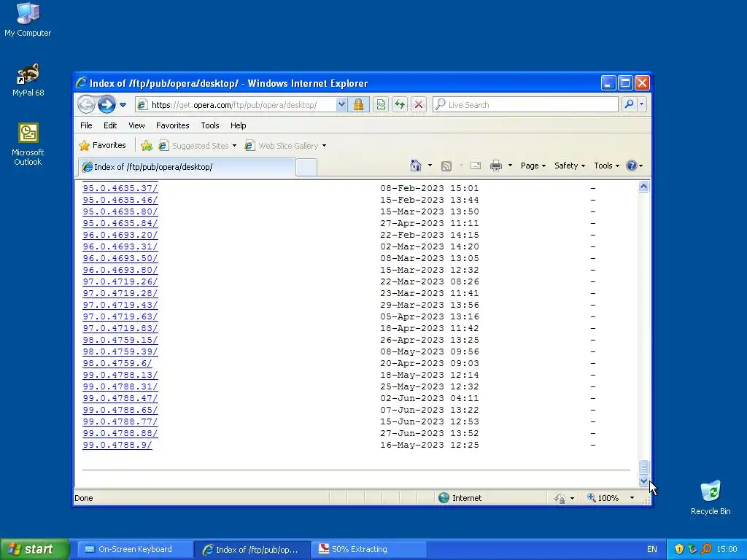This screenshot has width=747, height=560.
Task: Click the page scrollbar down arrow
Action: click(x=643, y=481)
